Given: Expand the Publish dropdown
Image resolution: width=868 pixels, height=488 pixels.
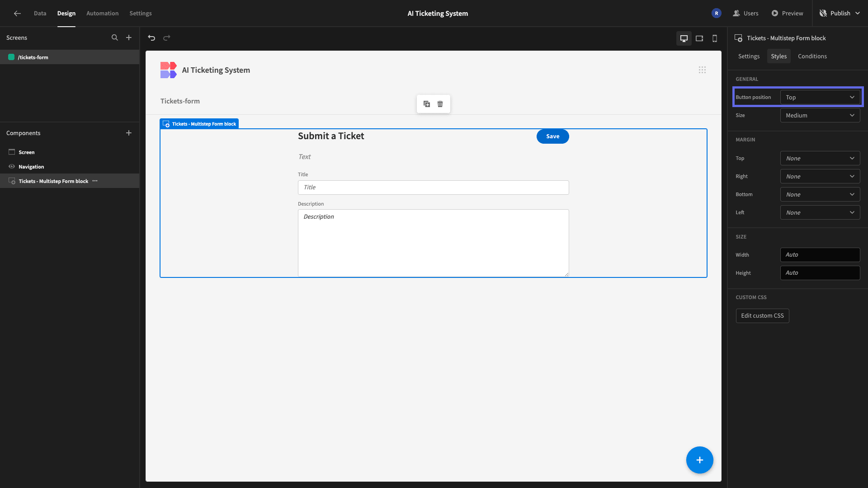Looking at the screenshot, I should 840,13.
